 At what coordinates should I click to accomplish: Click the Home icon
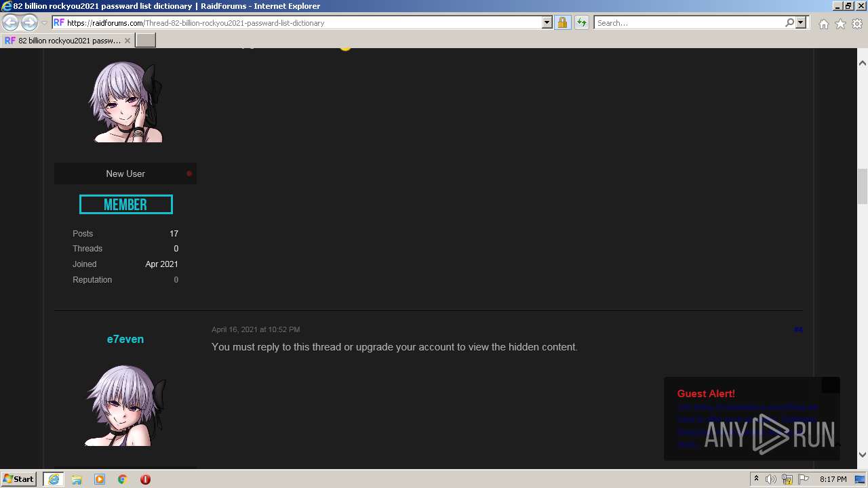[823, 24]
